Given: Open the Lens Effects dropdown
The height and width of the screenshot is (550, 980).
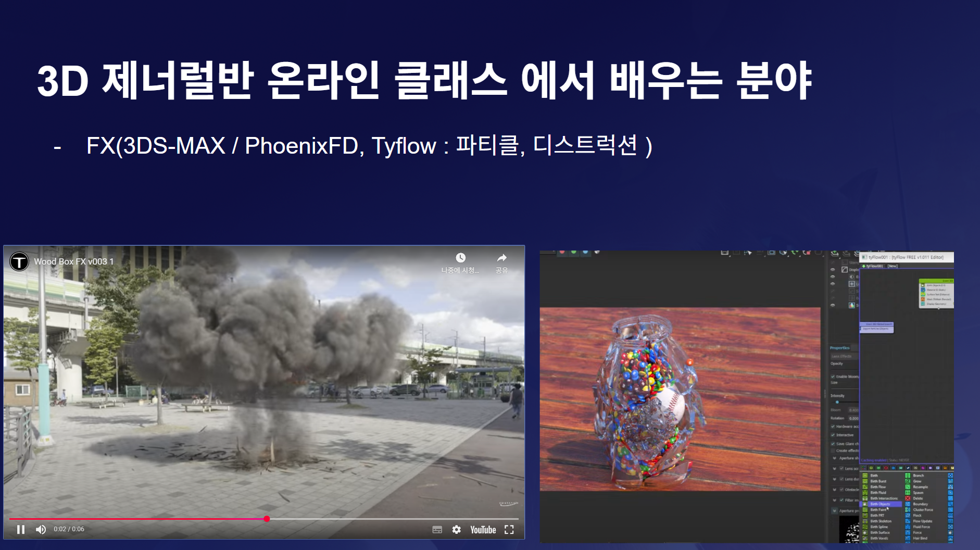Looking at the screenshot, I should [844, 356].
